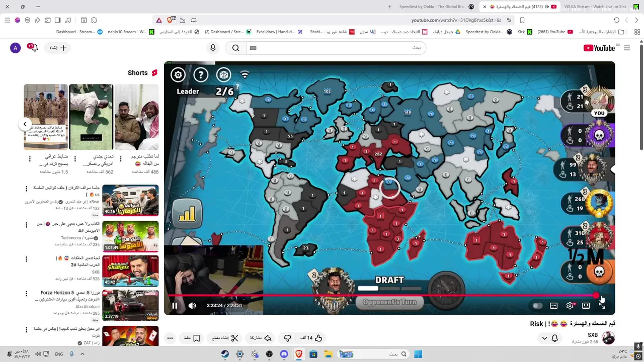Open Kick bookmark
The width and height of the screenshot is (644, 362).
click(x=525, y=32)
